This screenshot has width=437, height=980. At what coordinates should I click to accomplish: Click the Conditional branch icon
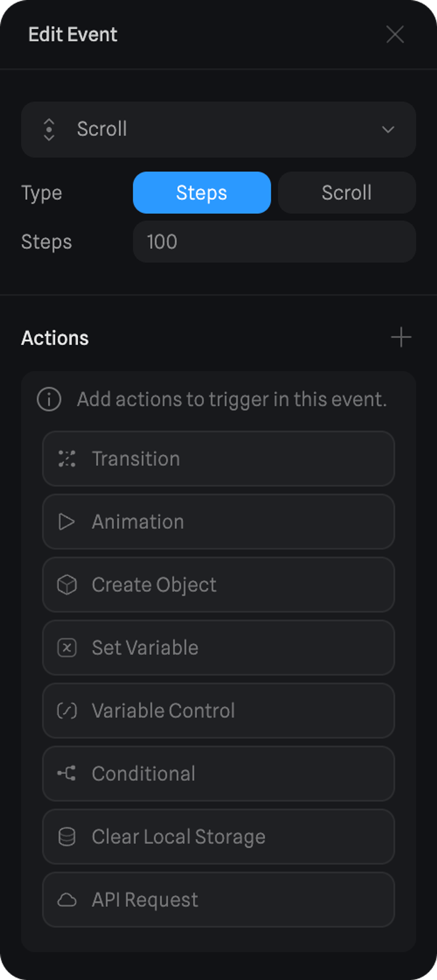67,773
